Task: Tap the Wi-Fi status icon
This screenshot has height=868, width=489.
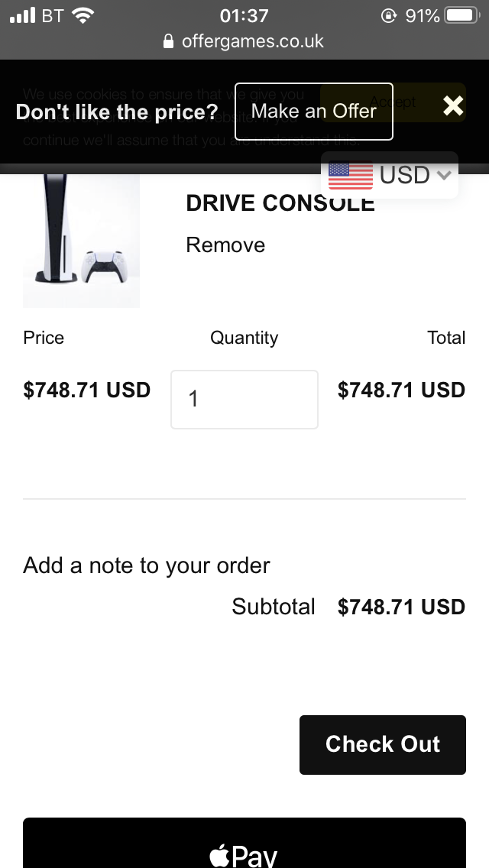Action: [83, 15]
